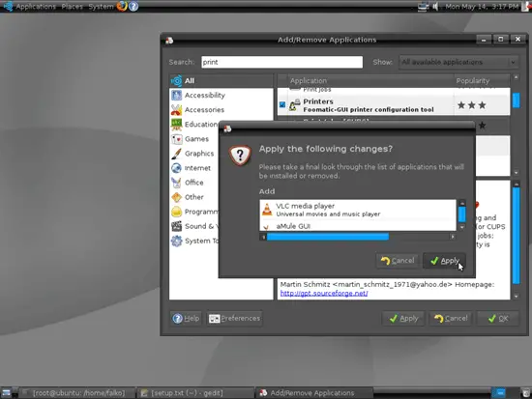The image size is (532, 399).
Task: Click the horizontal scrollbar in Add list
Action: coord(328,237)
